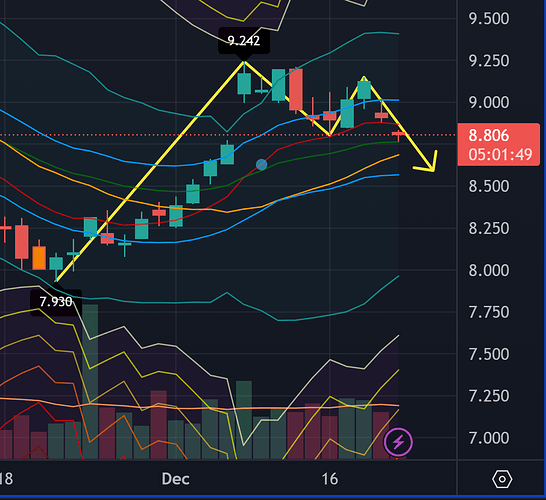Image resolution: width=546 pixels, height=500 pixels.
Task: Select the orange candlestick
Action: [39, 258]
